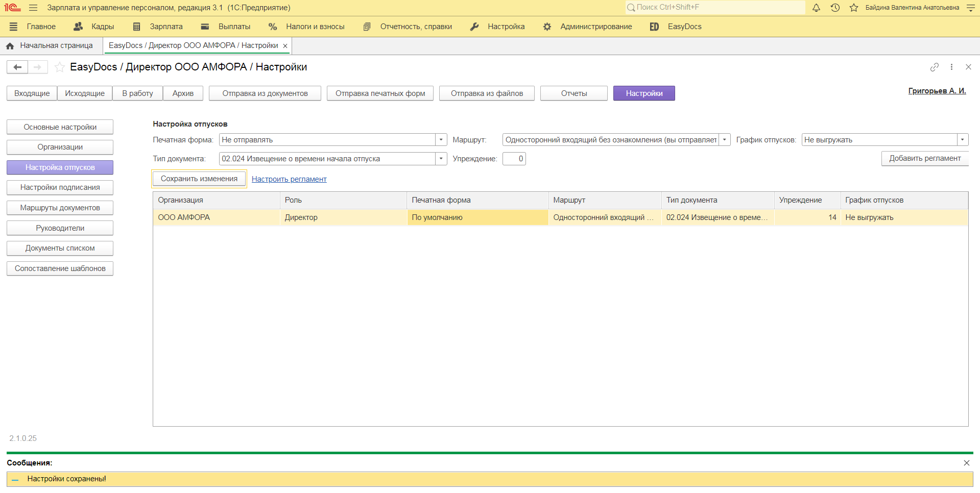
Task: Click the ED icon next to EasyDocs
Action: 654,27
